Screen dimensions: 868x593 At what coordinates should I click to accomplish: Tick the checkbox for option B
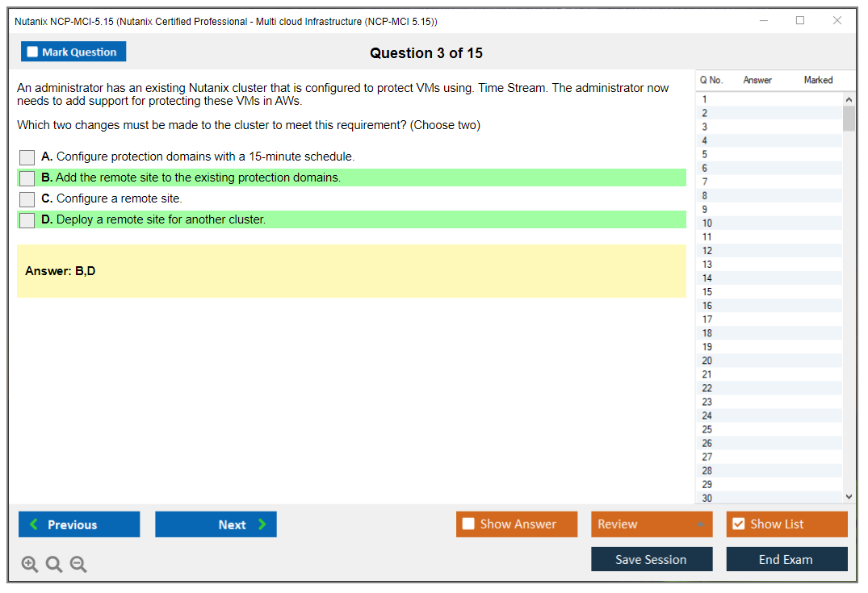pyautogui.click(x=27, y=178)
